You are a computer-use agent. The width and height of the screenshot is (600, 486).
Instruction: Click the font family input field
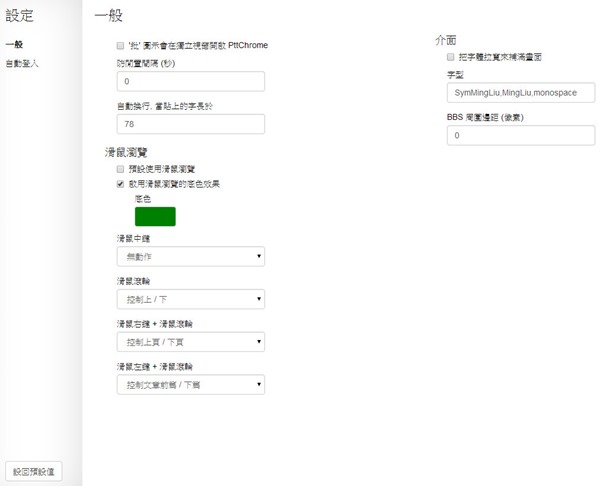click(521, 93)
